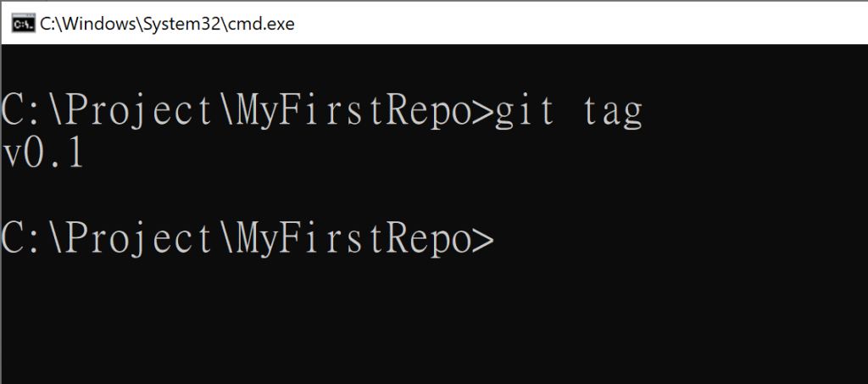Click the title text C:\Windows\System32\cmd.exe
The height and width of the screenshot is (384, 868).
pos(167,24)
